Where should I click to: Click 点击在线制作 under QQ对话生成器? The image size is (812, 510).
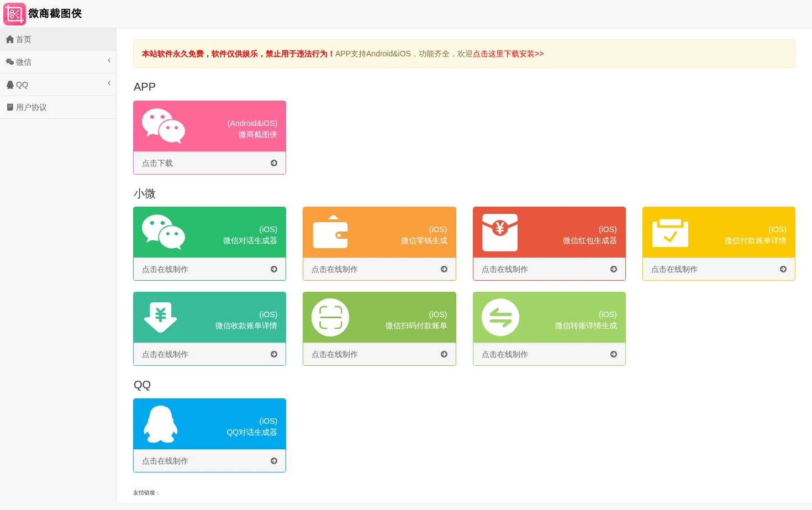(165, 461)
